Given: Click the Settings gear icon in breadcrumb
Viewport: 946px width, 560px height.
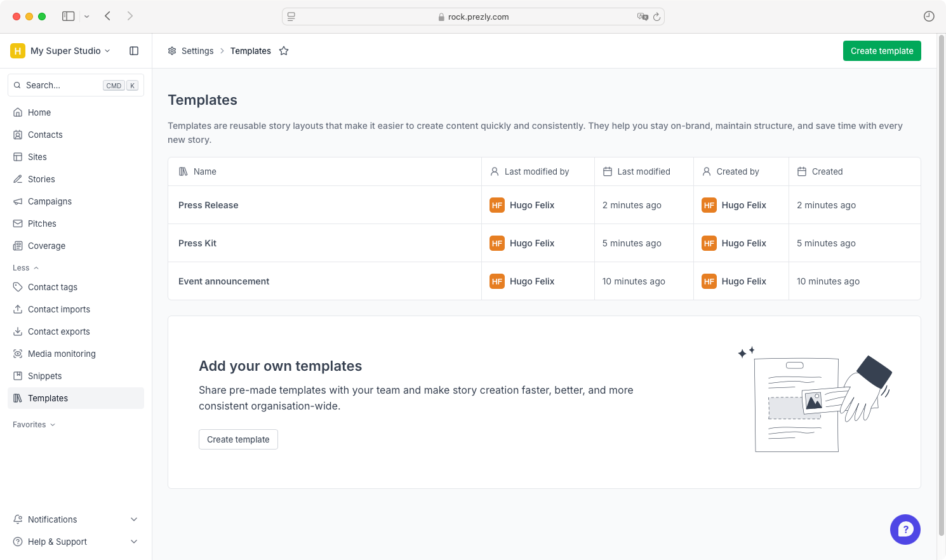Looking at the screenshot, I should [x=172, y=51].
